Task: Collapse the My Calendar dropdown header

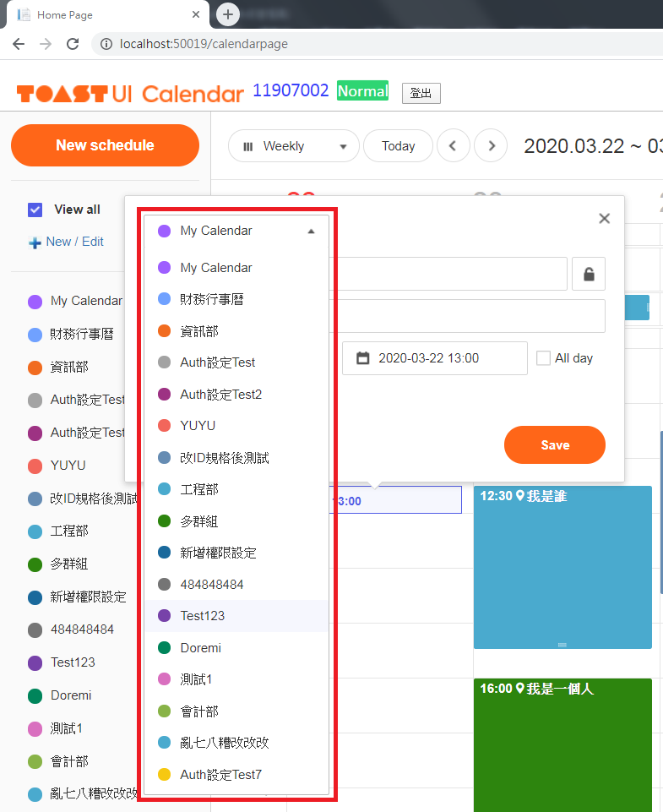Action: click(x=236, y=231)
